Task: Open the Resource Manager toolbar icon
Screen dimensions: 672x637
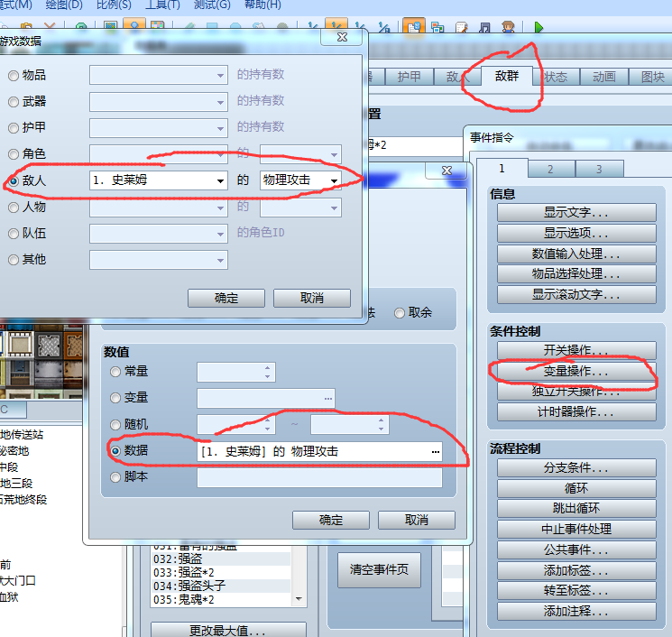Action: (x=437, y=27)
